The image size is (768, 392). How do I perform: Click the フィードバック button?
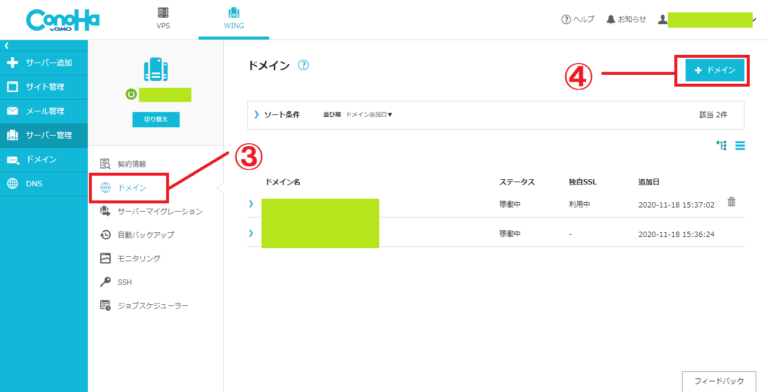tap(719, 381)
